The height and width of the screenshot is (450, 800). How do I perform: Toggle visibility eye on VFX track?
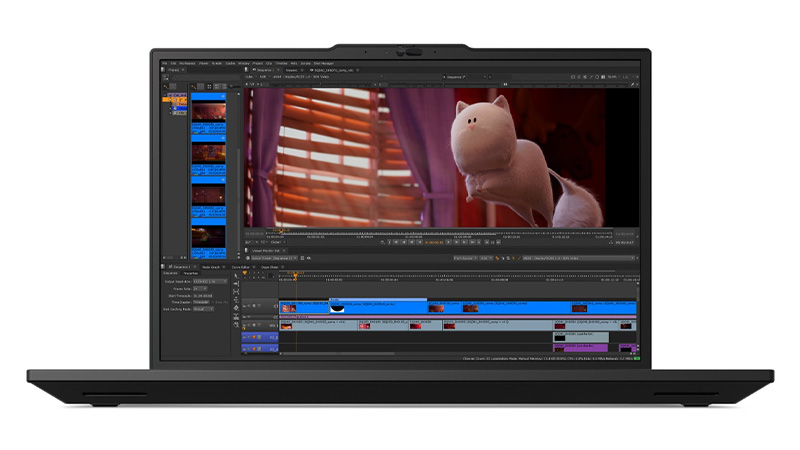point(248,325)
